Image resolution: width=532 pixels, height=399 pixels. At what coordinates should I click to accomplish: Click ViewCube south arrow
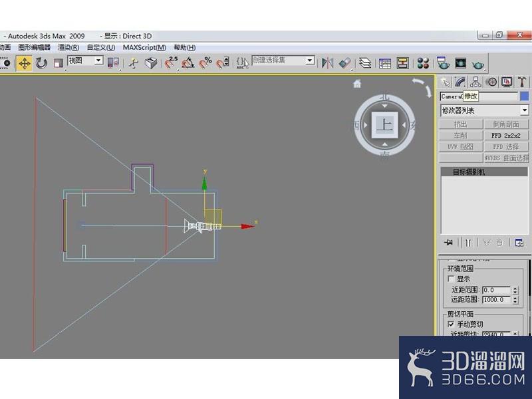pyautogui.click(x=384, y=144)
